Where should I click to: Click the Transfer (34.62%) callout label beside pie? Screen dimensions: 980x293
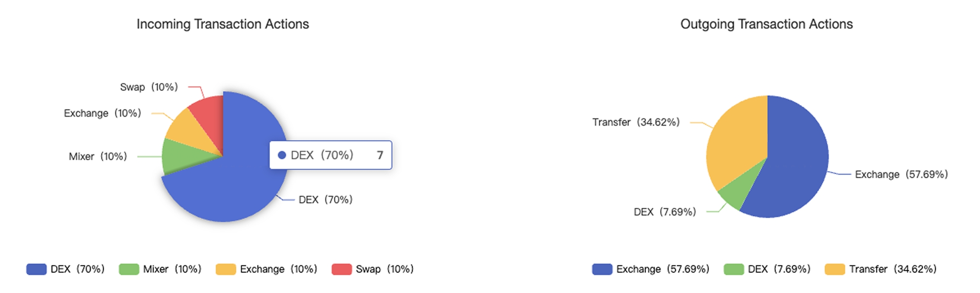(x=636, y=122)
